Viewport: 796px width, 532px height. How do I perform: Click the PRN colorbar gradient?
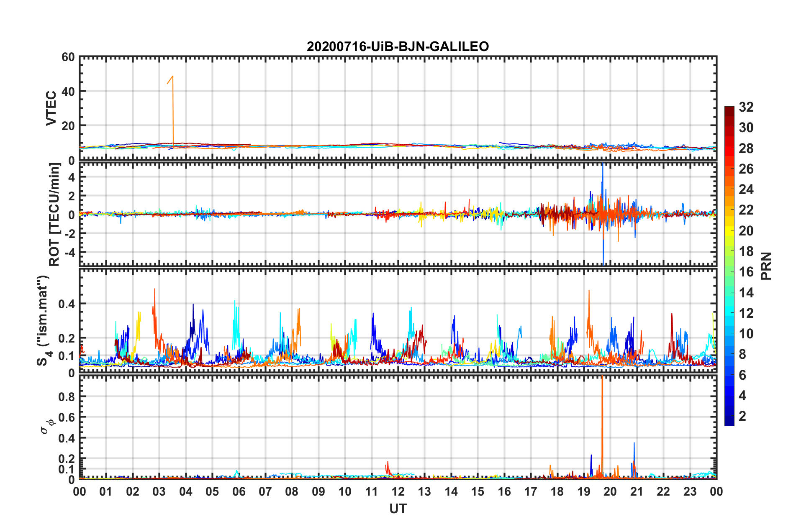tap(729, 266)
